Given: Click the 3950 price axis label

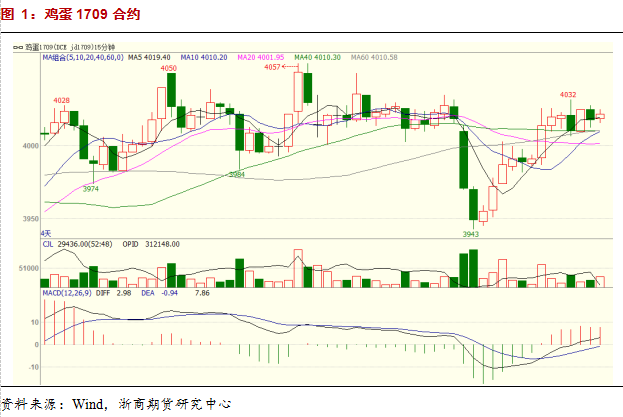Looking at the screenshot, I should coord(31,219).
